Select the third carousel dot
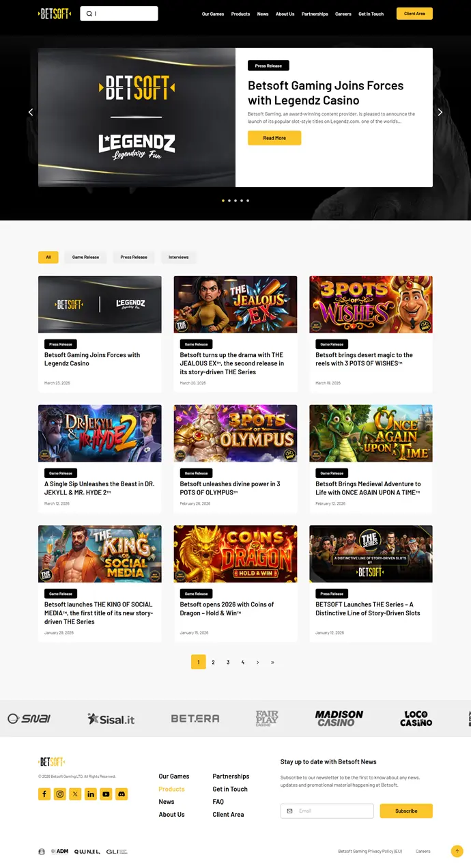This screenshot has height=868, width=471. pyautogui.click(x=235, y=201)
